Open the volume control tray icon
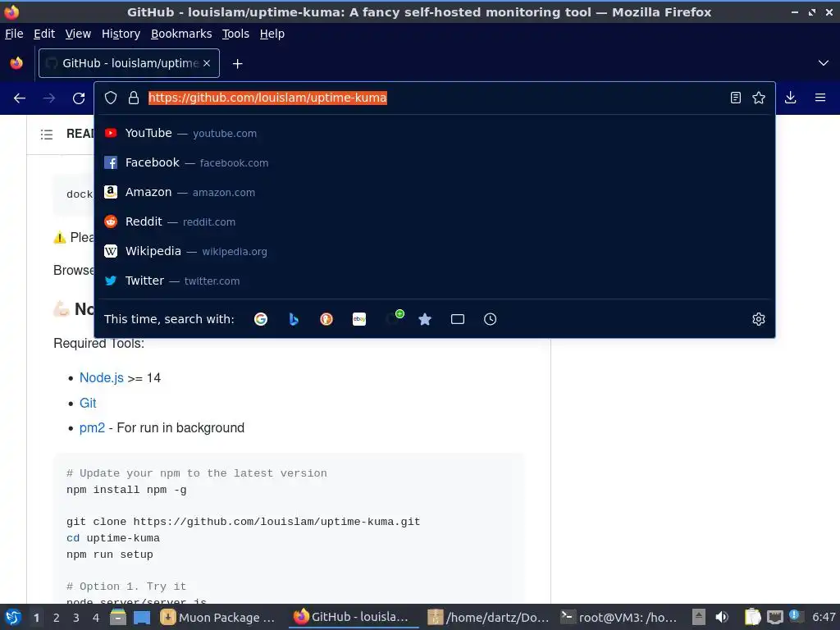This screenshot has width=840, height=630. 722,617
